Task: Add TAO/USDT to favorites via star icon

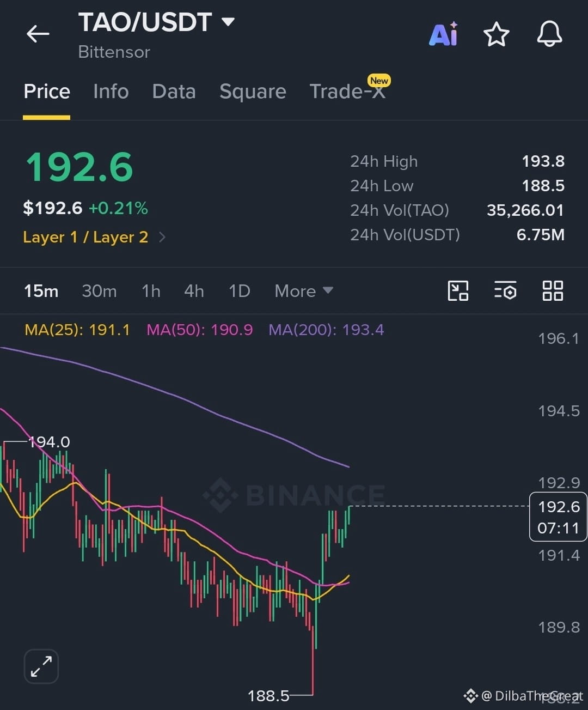Action: tap(497, 34)
